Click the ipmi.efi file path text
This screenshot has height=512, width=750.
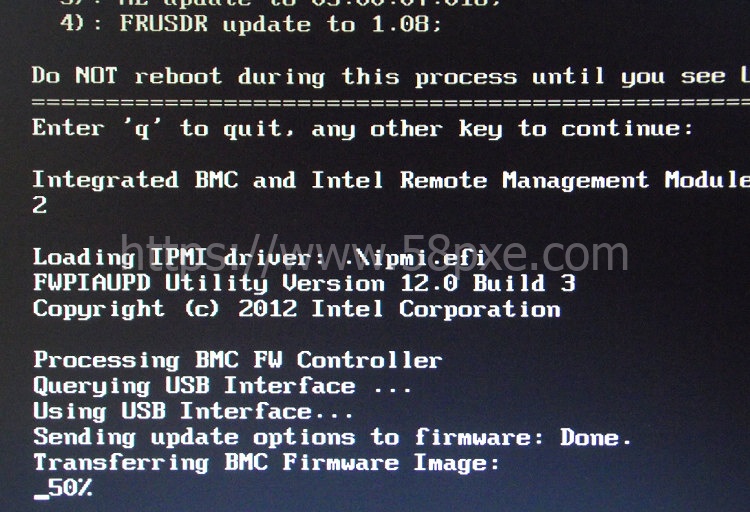[409, 257]
